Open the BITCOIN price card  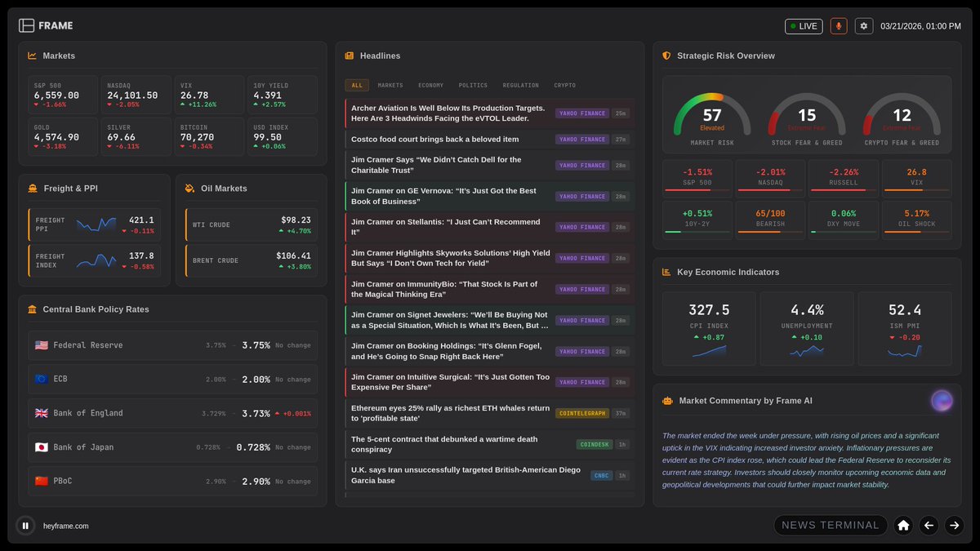209,136
